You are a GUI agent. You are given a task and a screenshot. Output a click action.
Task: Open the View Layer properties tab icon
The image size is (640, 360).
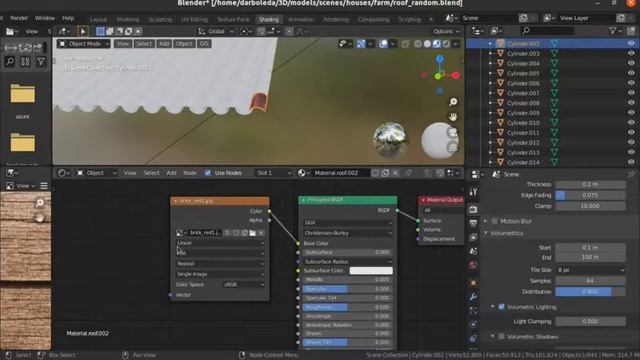[x=473, y=237]
